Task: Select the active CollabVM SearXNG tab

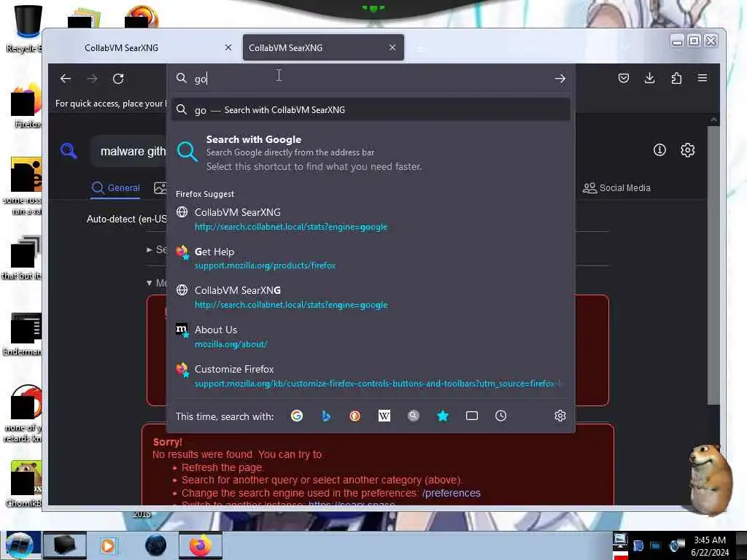Action: pos(323,47)
